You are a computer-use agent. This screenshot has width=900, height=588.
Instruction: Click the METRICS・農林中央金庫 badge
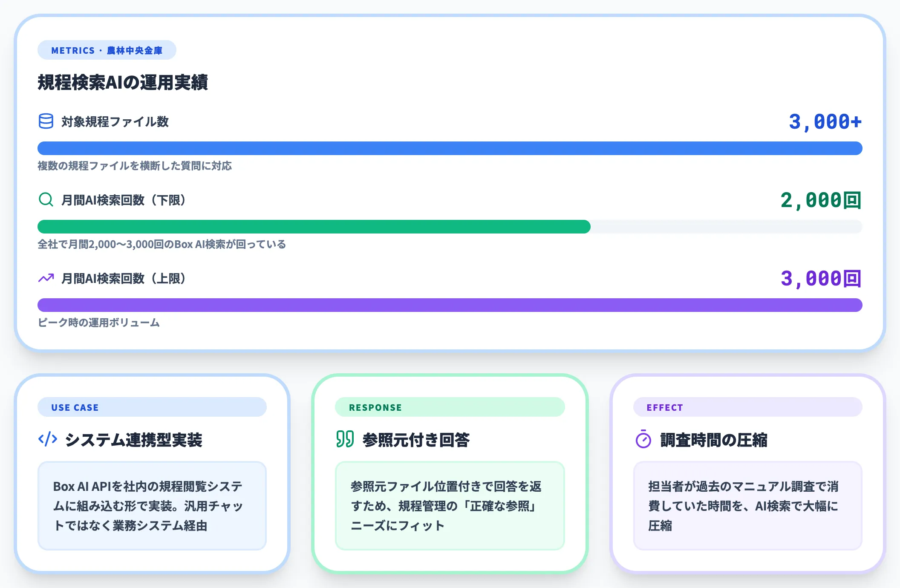[107, 50]
